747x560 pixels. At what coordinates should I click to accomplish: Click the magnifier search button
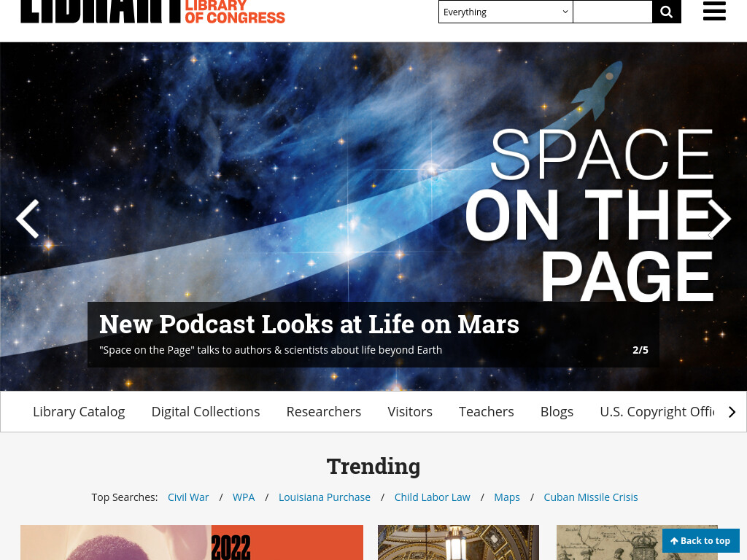[x=667, y=12]
